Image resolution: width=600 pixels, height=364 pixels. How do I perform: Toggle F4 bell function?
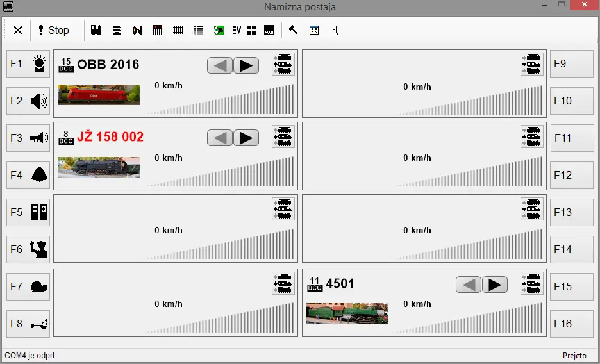(28, 175)
